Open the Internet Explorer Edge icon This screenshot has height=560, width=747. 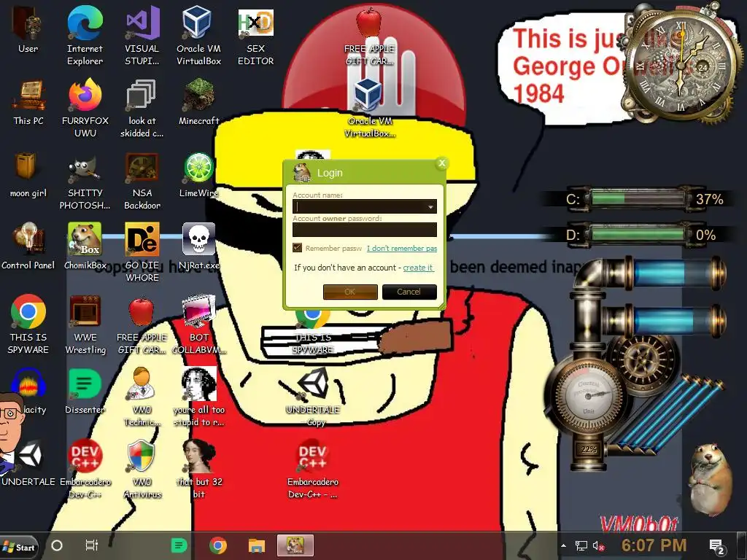pyautogui.click(x=85, y=35)
